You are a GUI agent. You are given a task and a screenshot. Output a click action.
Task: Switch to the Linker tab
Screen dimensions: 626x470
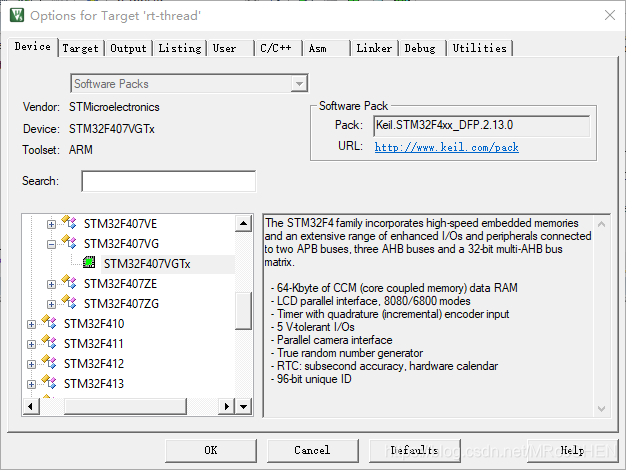(x=374, y=48)
